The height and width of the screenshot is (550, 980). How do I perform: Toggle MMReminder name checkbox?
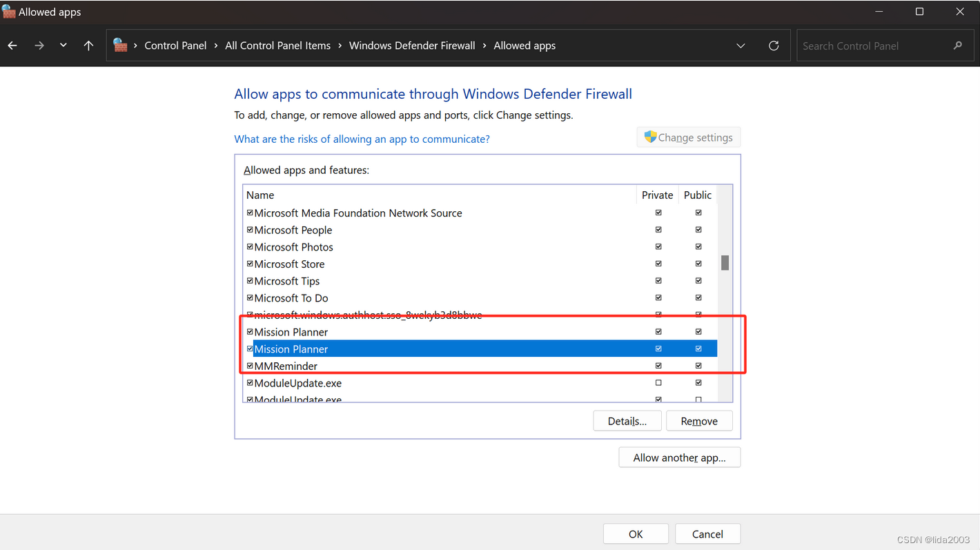[250, 366]
